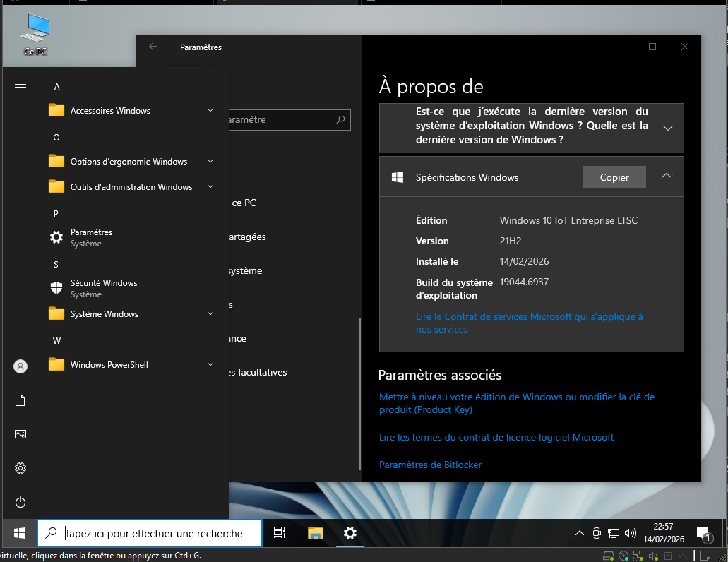
Task: Jump to letter W in app list
Action: (56, 340)
